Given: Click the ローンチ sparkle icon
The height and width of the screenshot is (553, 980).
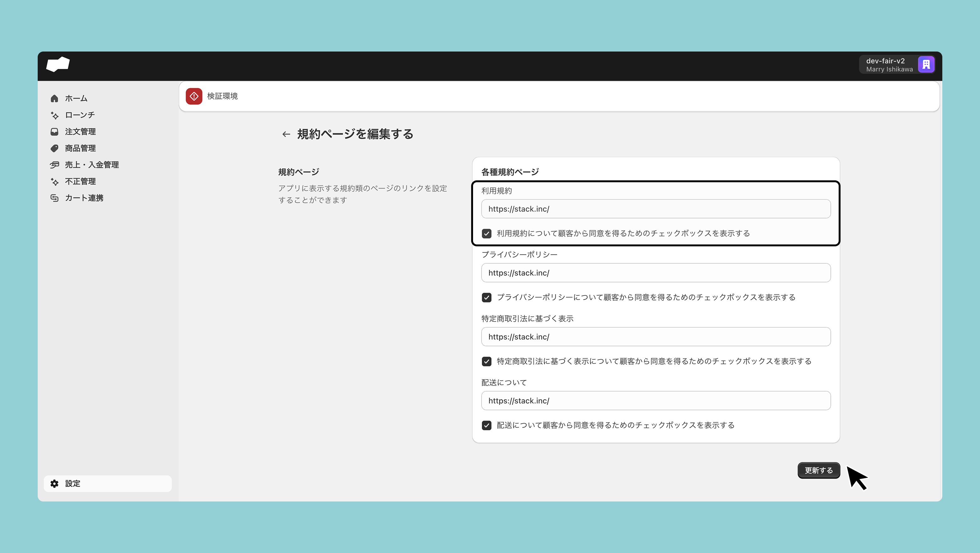Looking at the screenshot, I should click(x=54, y=115).
